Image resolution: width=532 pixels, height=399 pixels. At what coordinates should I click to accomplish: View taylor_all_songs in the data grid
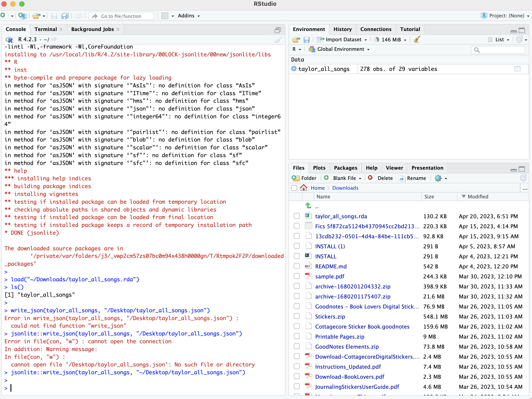518,69
